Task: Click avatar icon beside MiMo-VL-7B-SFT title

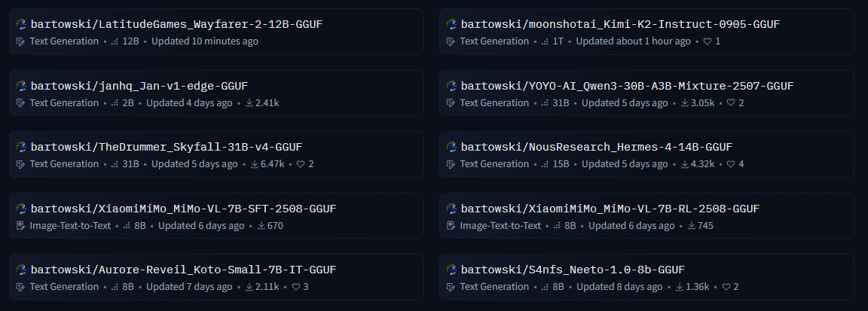Action: (21, 209)
